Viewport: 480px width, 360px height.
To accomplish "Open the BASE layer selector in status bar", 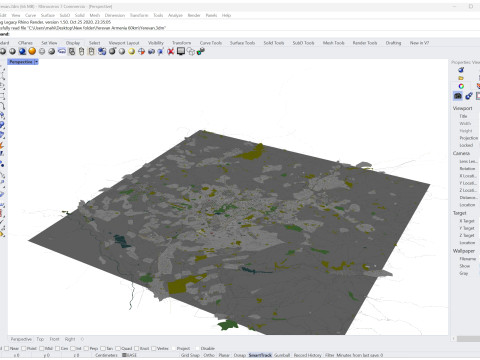I will [130, 355].
